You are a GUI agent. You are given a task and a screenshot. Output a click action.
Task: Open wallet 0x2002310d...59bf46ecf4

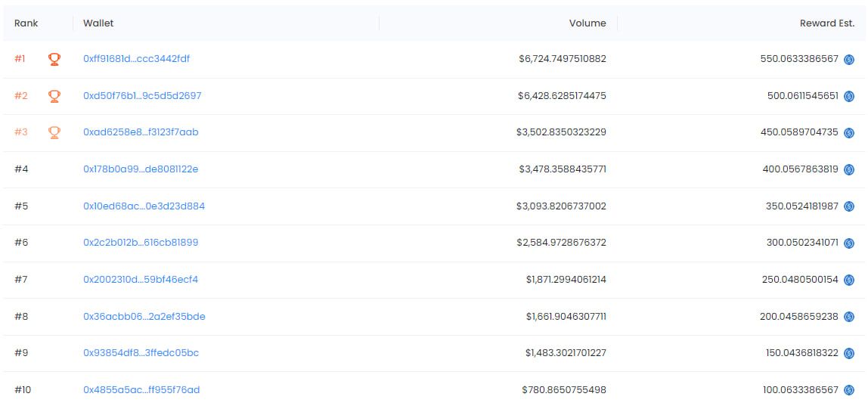141,280
